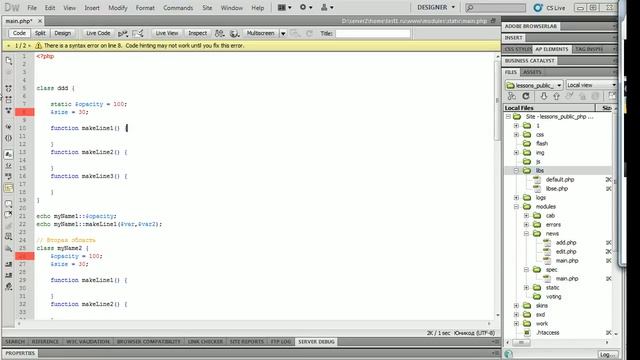The height and width of the screenshot is (360, 640).
Task: Click the Log button in Files panel
Action: point(608,355)
